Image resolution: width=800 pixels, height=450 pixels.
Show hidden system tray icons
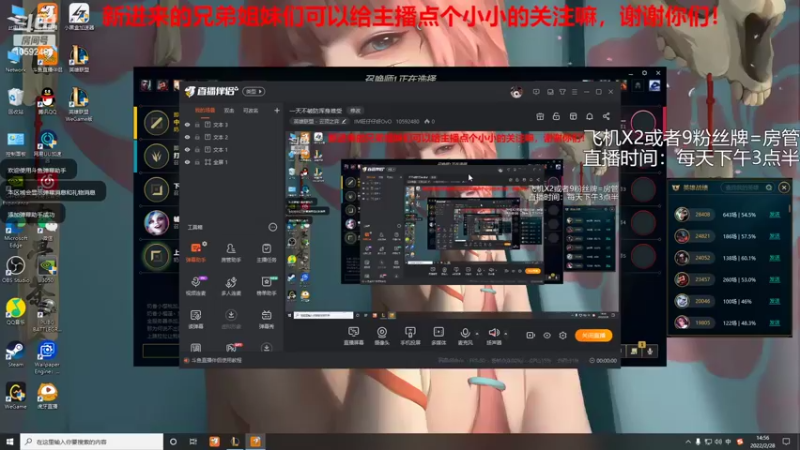688,441
